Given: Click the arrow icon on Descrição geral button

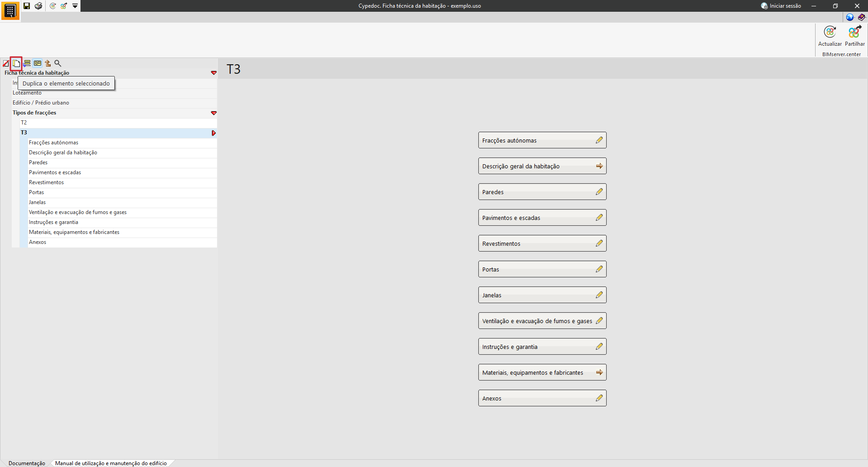Looking at the screenshot, I should [x=599, y=166].
